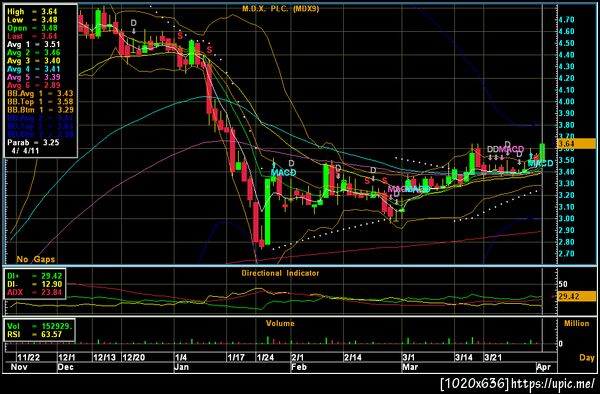Click the 12/13 date axis label
Viewport: 600px width, 394px height.
point(104,358)
